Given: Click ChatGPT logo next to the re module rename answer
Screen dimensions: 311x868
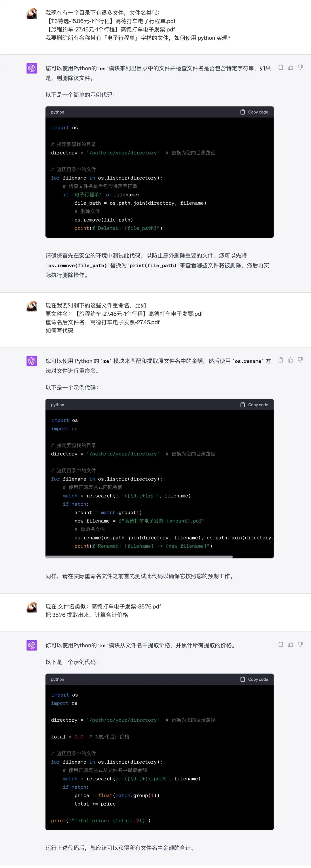Looking at the screenshot, I should [x=32, y=361].
